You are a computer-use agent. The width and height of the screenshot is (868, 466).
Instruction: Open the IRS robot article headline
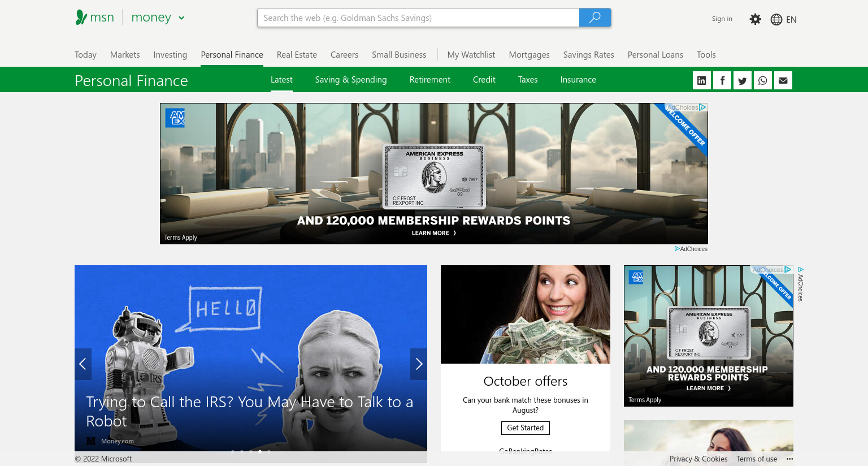(x=250, y=411)
